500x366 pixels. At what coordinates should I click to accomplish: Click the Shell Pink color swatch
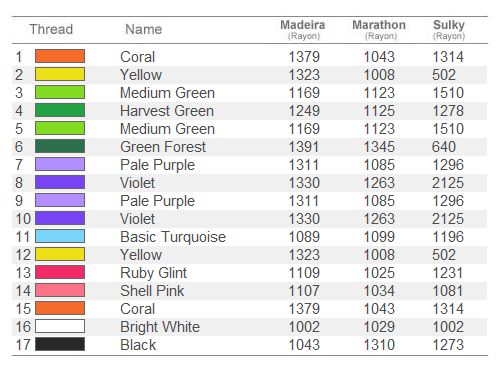[x=60, y=290]
